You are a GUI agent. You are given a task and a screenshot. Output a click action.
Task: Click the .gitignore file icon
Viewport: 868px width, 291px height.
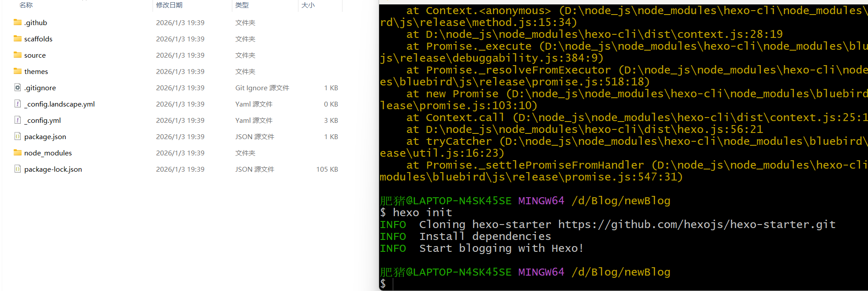tap(18, 88)
